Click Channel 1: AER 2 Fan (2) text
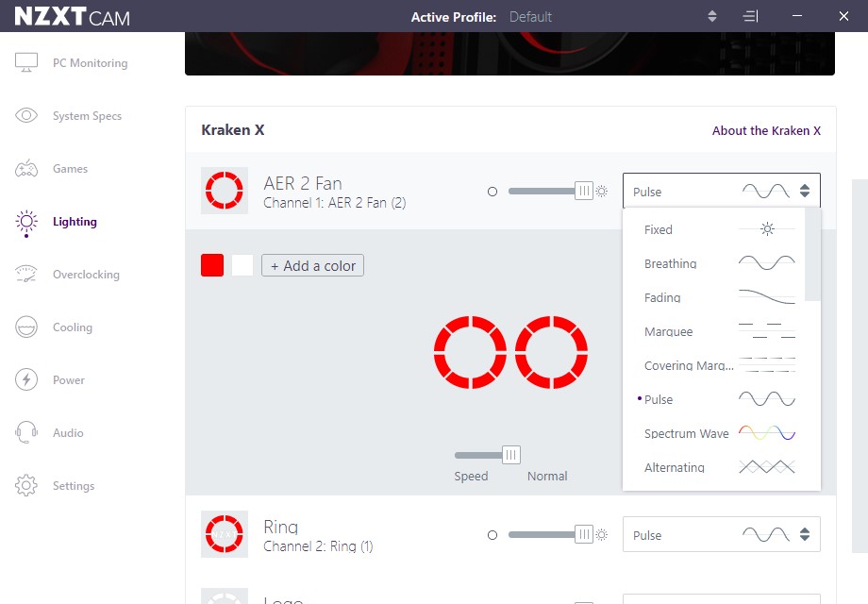Image resolution: width=868 pixels, height=604 pixels. tap(334, 203)
